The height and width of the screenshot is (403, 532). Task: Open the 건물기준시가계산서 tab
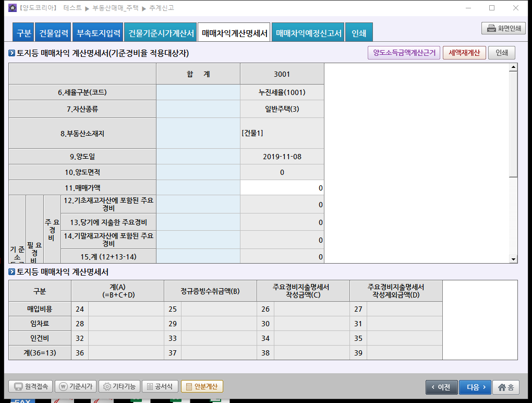click(x=161, y=32)
